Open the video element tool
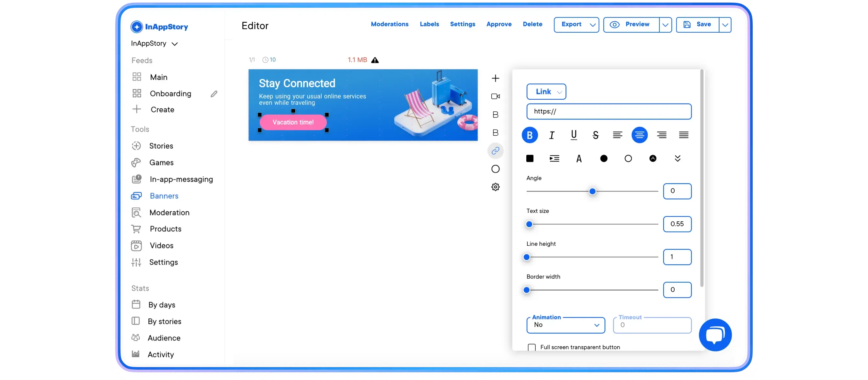The image size is (868, 380). pos(495,96)
